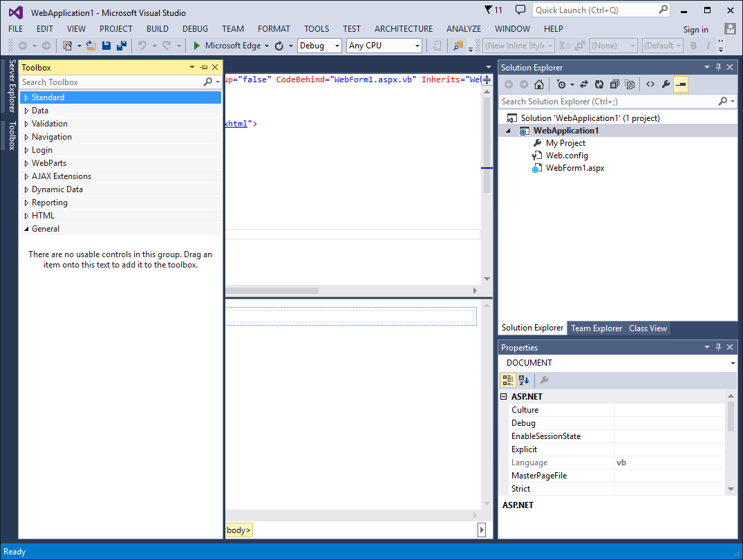Click the Visual Studio logo icon
Viewport: 743px width, 560px height.
pyautogui.click(x=16, y=12)
